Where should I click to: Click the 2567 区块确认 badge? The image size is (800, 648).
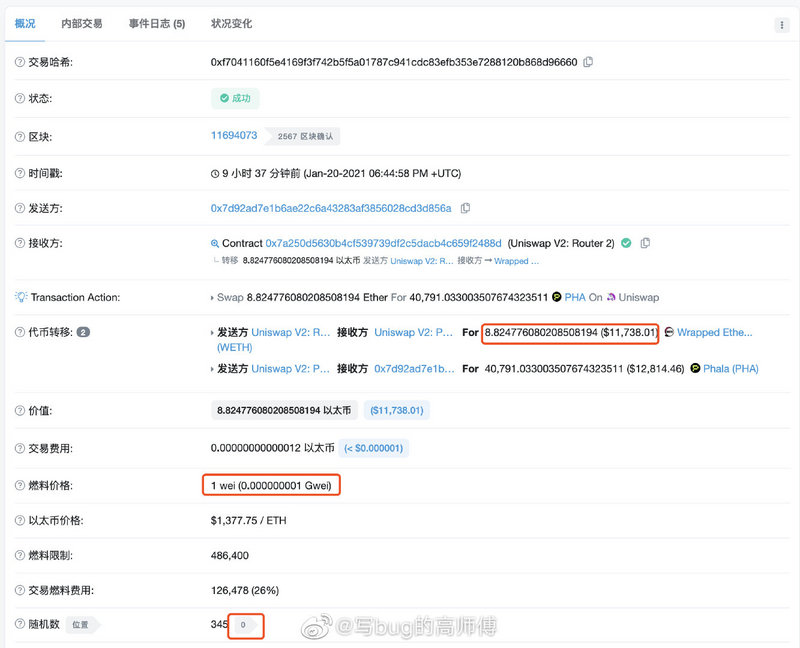coord(306,136)
